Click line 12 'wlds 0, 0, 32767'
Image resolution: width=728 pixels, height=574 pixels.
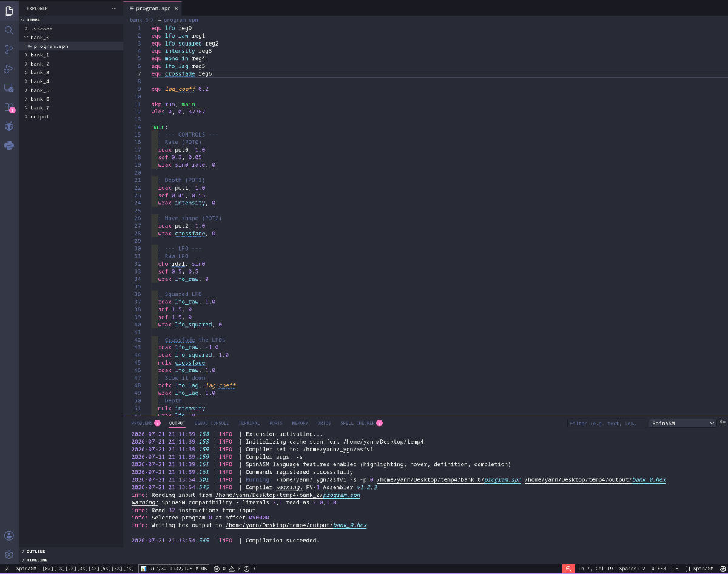[178, 112]
